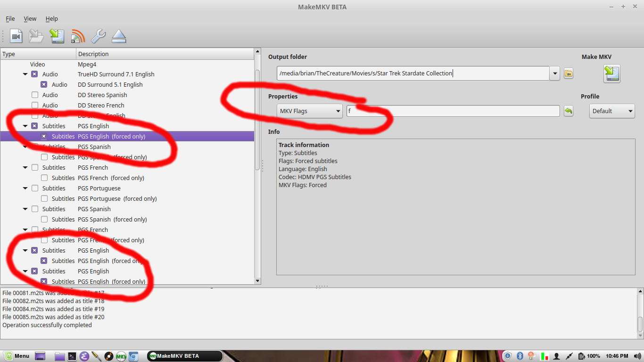Viewport: 644px width, 362px height.
Task: Open the View menu
Action: (30, 19)
